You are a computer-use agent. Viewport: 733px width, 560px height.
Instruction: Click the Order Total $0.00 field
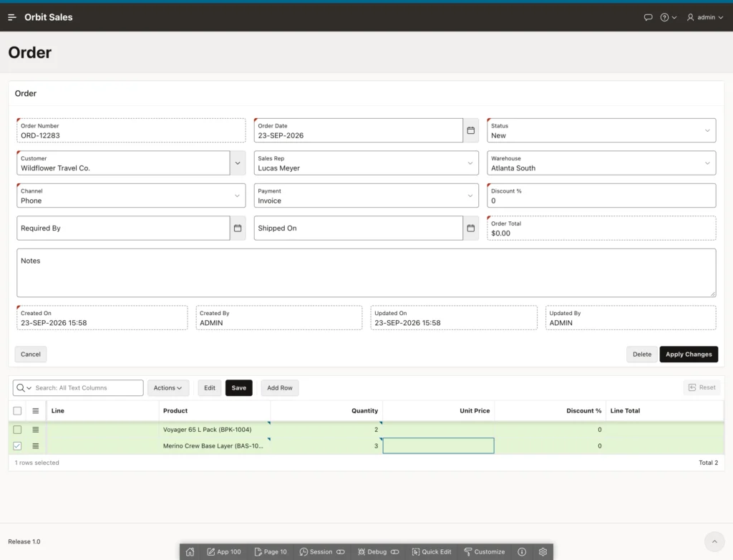[601, 228]
